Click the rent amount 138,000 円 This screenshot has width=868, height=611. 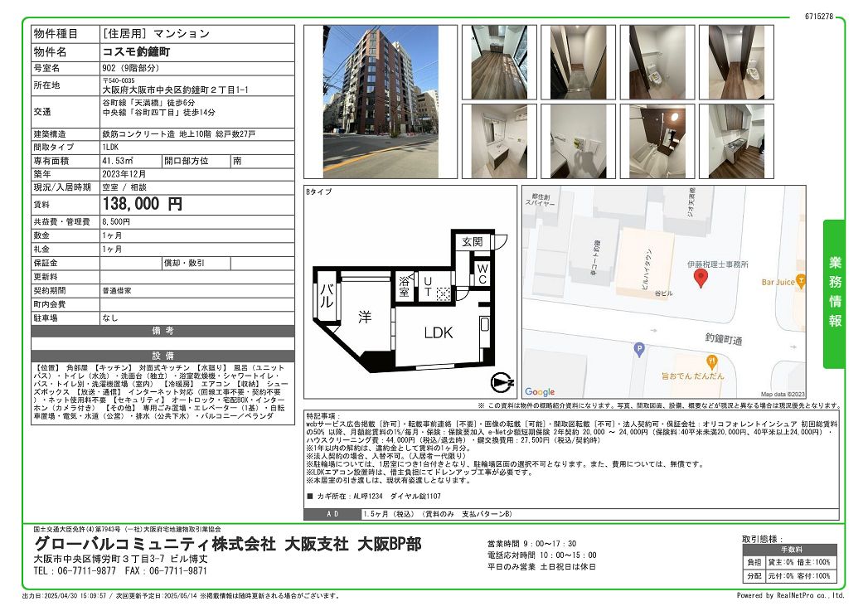(143, 204)
